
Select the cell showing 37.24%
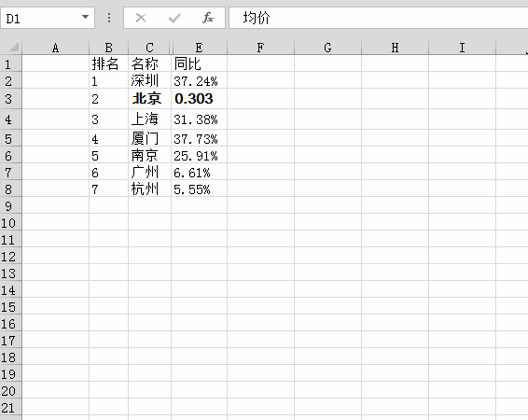(x=200, y=80)
